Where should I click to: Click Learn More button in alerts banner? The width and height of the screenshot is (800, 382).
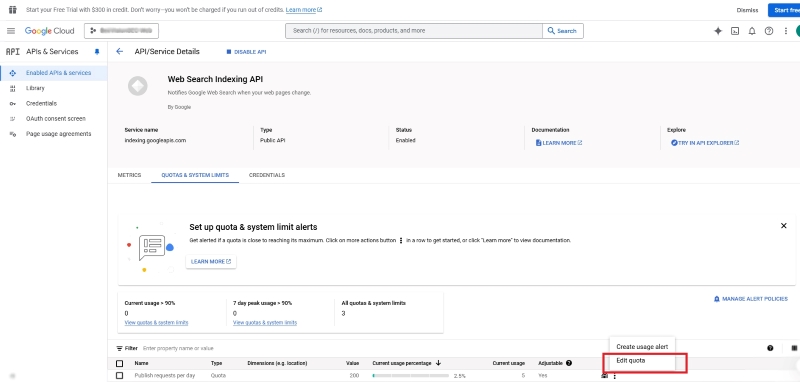(211, 262)
